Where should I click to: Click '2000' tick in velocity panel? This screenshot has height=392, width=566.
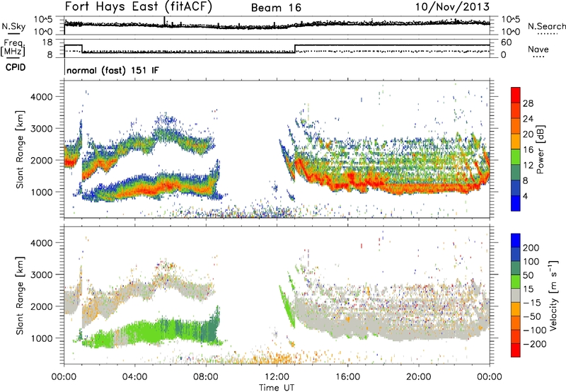point(41,306)
